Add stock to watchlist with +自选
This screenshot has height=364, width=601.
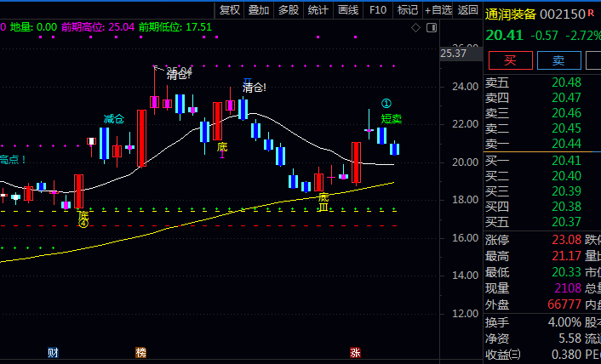438,10
